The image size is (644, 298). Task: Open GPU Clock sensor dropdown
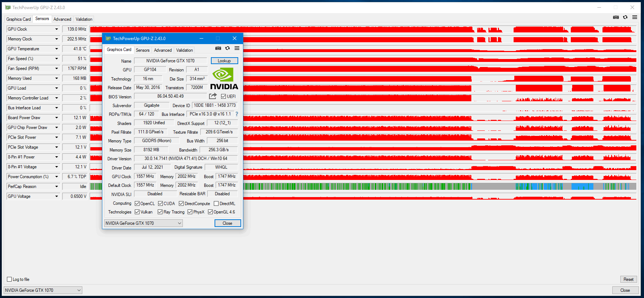pyautogui.click(x=56, y=29)
